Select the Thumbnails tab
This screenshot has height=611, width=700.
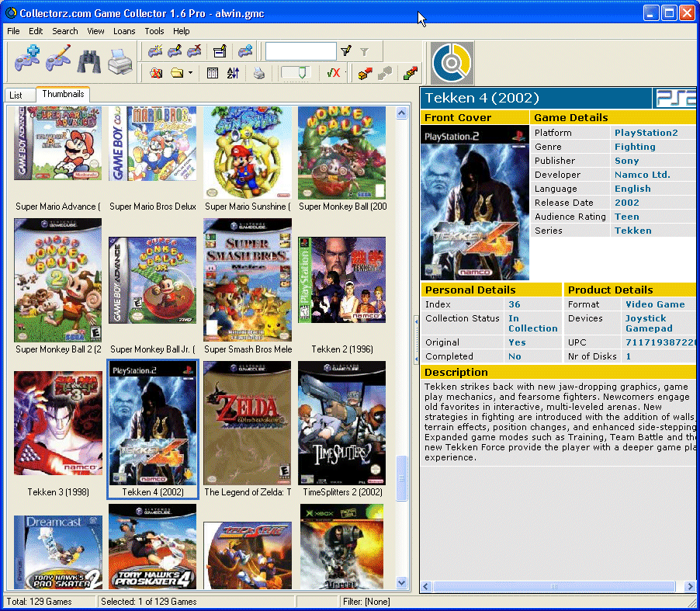63,94
